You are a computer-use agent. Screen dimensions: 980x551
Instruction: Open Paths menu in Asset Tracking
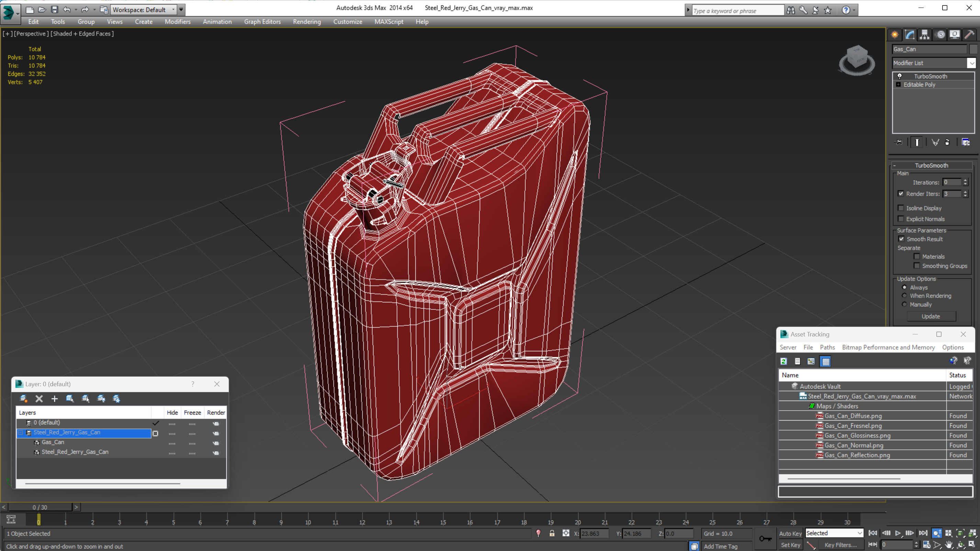coord(827,347)
